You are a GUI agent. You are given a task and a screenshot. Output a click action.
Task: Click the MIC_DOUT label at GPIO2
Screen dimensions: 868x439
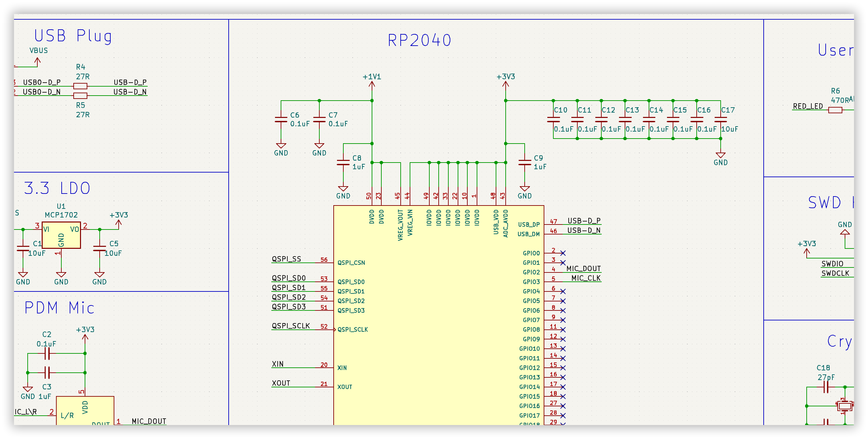point(584,268)
